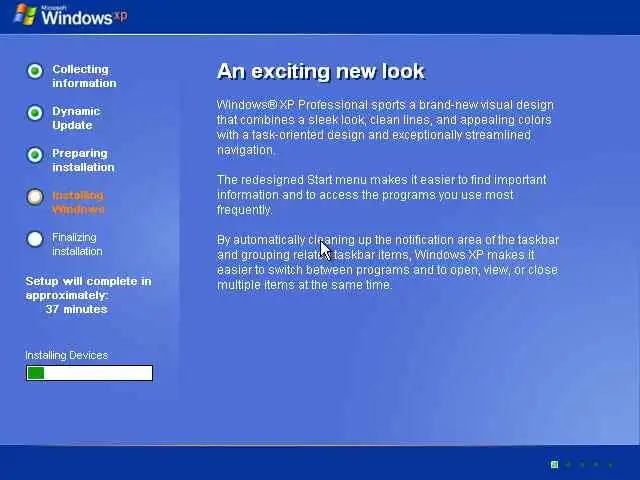Click the Finalizing installation step label
Screen dimensions: 640x480
pyautogui.click(x=77, y=244)
